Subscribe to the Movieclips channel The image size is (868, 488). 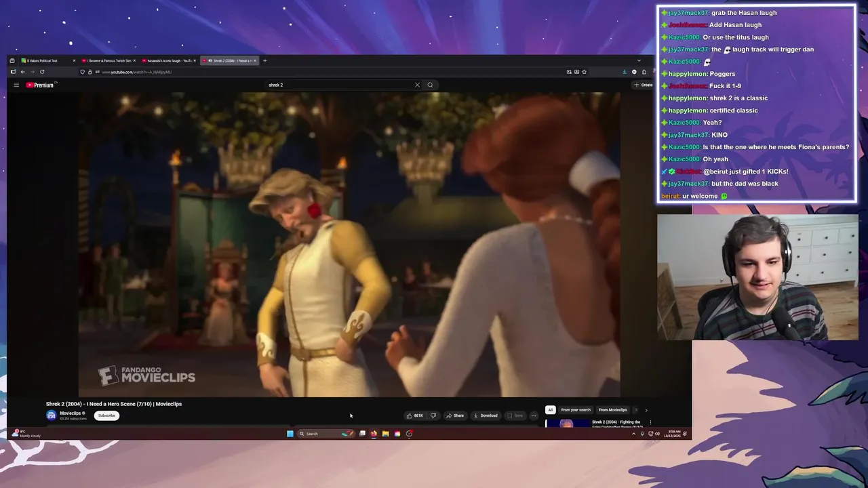pos(106,415)
